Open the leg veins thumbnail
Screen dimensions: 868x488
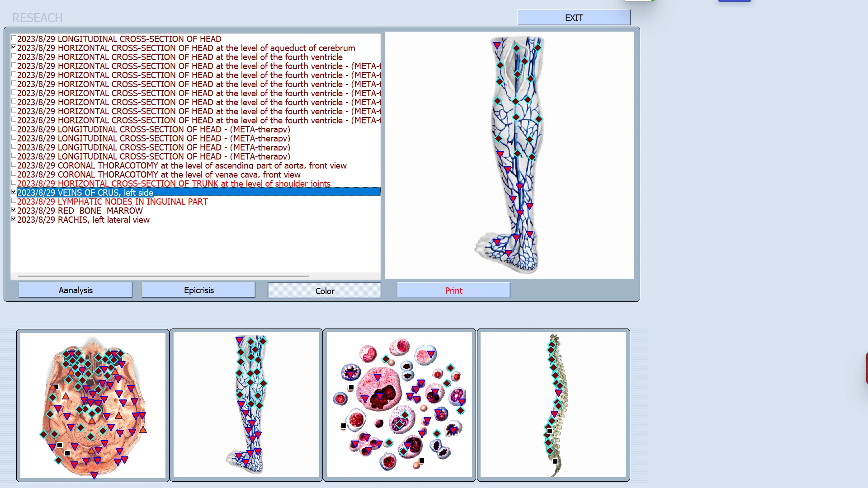point(246,405)
